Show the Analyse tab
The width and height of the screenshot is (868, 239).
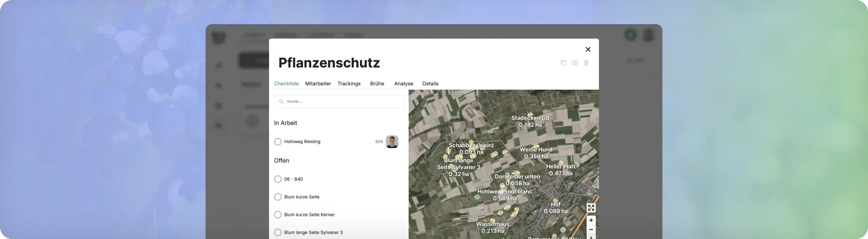[x=404, y=84]
